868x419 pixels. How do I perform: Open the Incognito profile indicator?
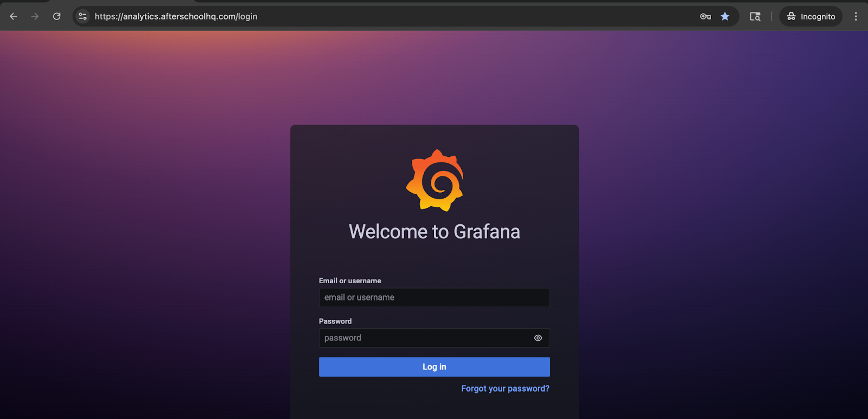tap(810, 16)
